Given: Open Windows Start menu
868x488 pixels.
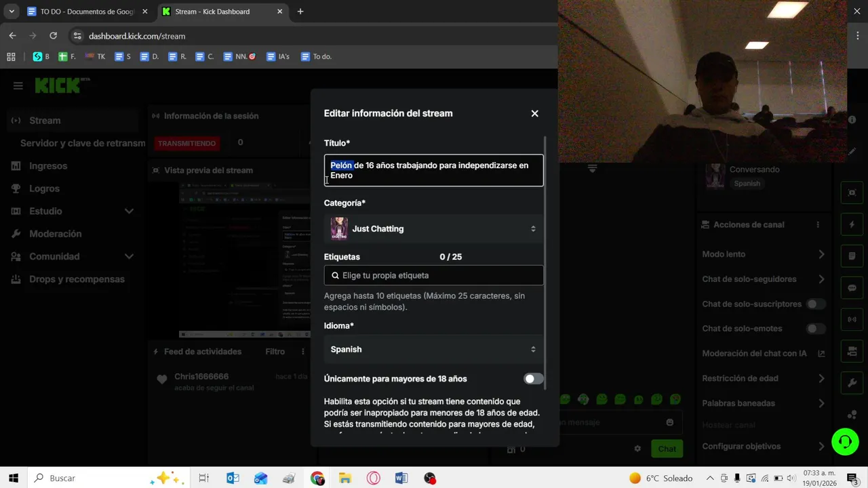Looking at the screenshot, I should 14,479.
